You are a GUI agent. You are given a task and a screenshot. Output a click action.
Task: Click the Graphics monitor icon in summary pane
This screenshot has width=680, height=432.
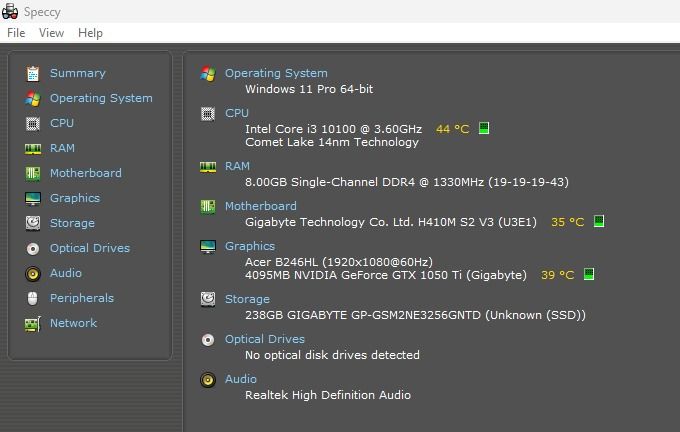(x=208, y=247)
